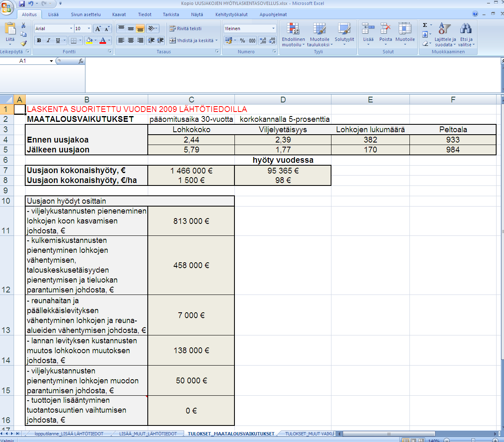Save the workbook from the quick access toolbar

22,4
